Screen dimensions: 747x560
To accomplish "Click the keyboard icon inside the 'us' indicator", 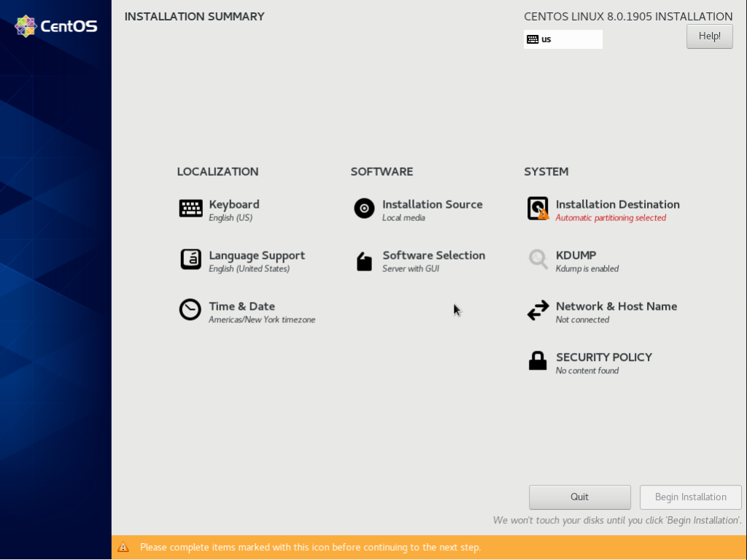I will coord(532,39).
